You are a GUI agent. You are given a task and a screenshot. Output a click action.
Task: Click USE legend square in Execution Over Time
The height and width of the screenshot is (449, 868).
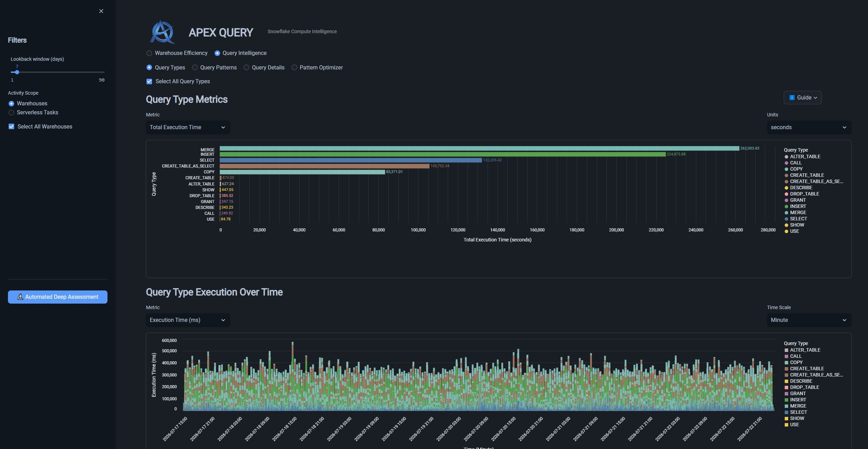click(x=786, y=425)
